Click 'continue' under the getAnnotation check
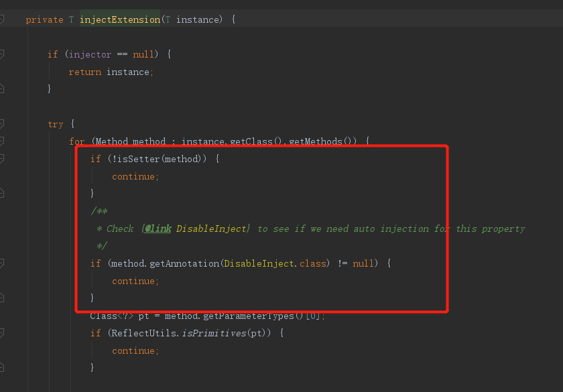 coord(133,281)
